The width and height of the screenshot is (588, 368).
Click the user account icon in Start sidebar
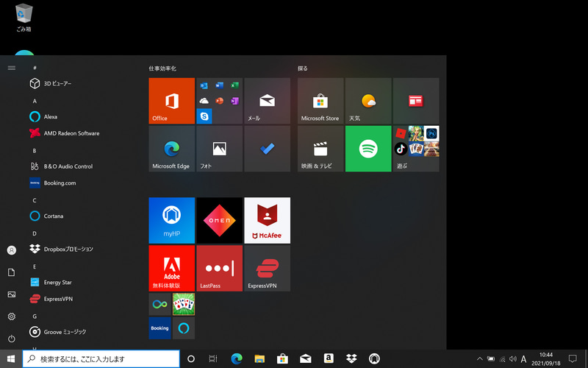[12, 250]
